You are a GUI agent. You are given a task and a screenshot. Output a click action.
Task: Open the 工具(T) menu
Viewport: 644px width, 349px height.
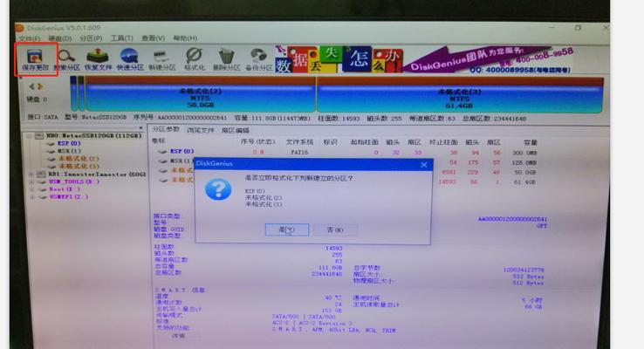click(x=121, y=38)
